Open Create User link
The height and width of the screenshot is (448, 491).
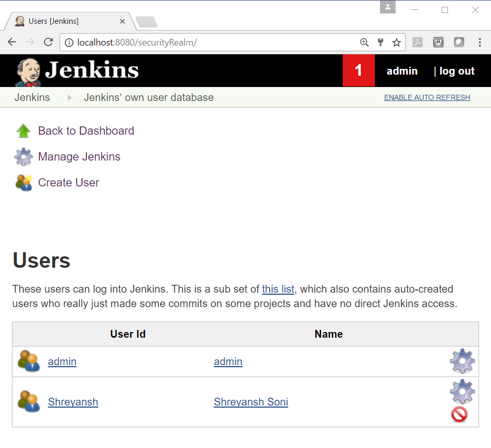68,183
